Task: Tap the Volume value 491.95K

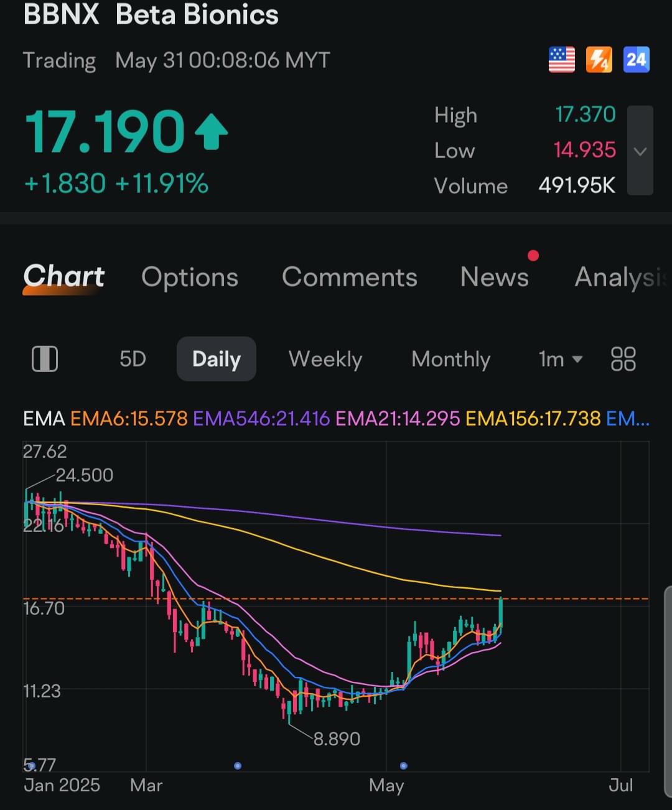Action: point(577,185)
